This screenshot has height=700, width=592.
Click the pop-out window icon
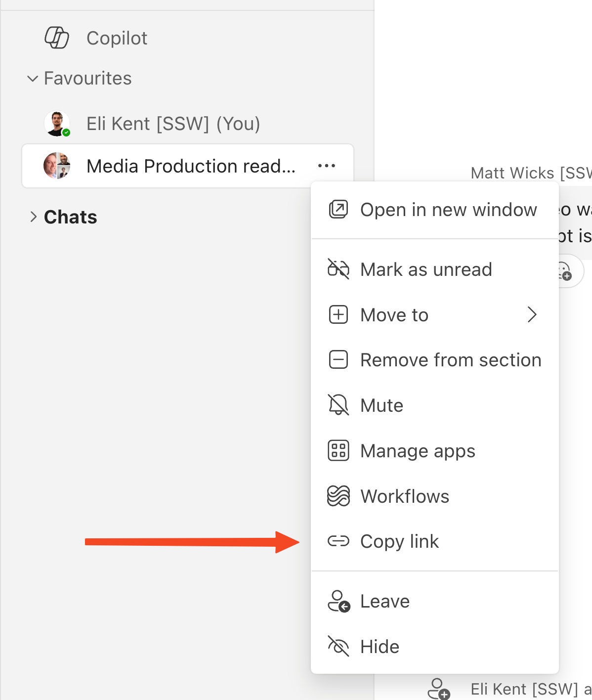(x=338, y=210)
